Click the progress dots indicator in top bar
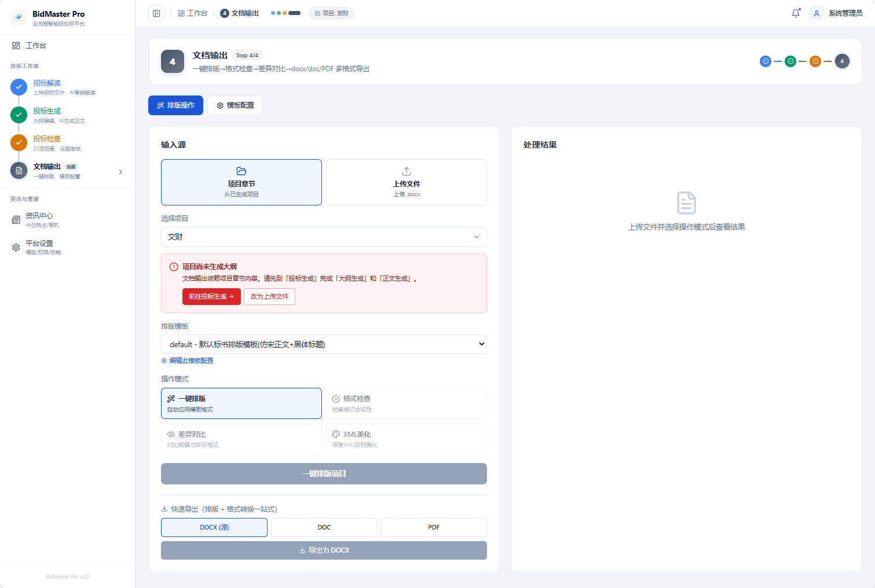875x588 pixels. [285, 13]
